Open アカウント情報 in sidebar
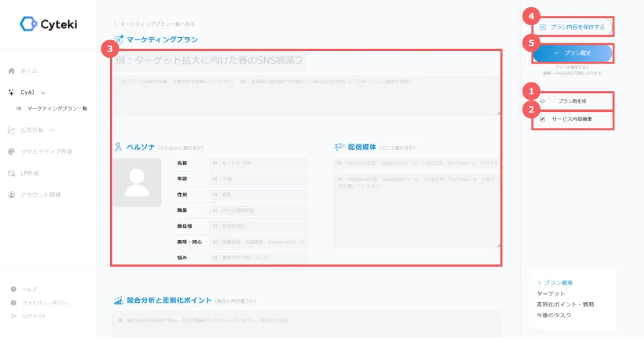The image size is (644, 338). (41, 194)
